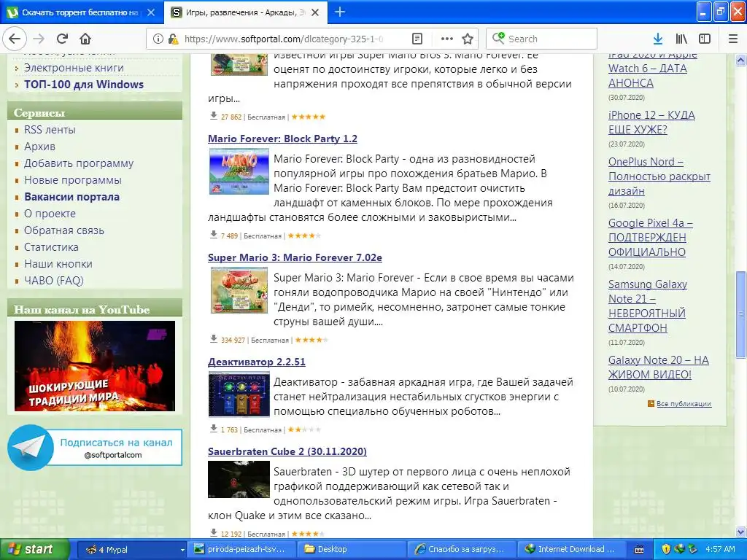Open the Архив link

[x=39, y=146]
